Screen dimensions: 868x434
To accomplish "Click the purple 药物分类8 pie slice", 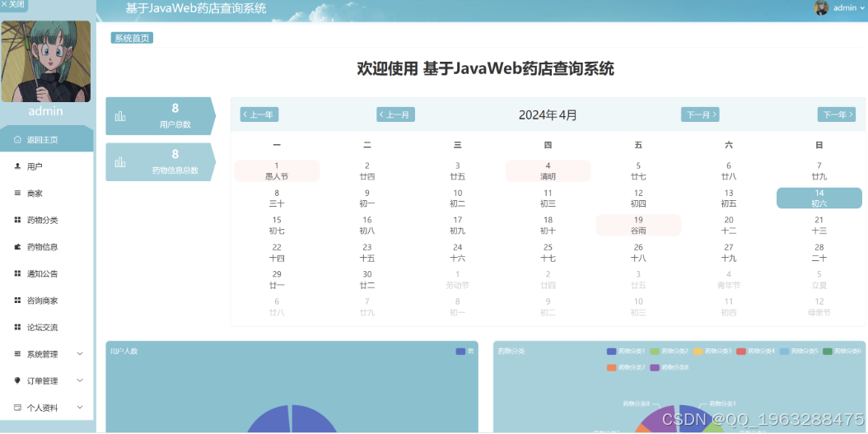I will point(661,418).
